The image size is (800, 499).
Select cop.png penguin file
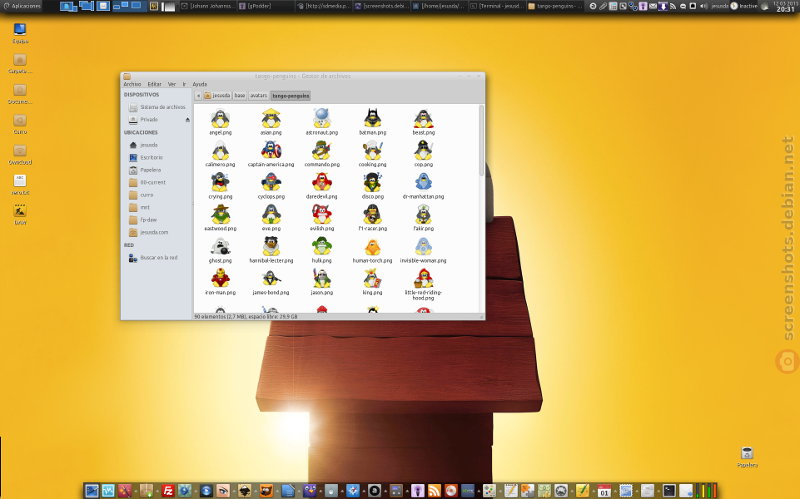click(423, 155)
